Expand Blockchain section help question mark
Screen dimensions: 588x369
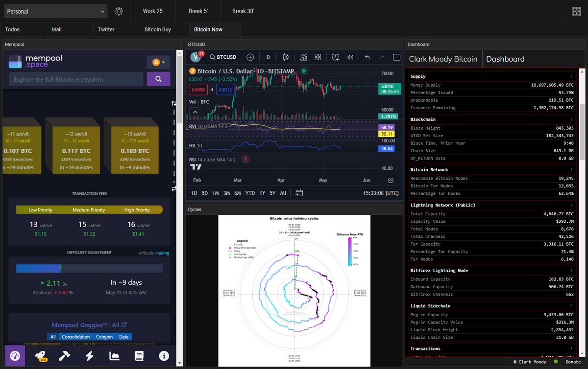[571, 119]
